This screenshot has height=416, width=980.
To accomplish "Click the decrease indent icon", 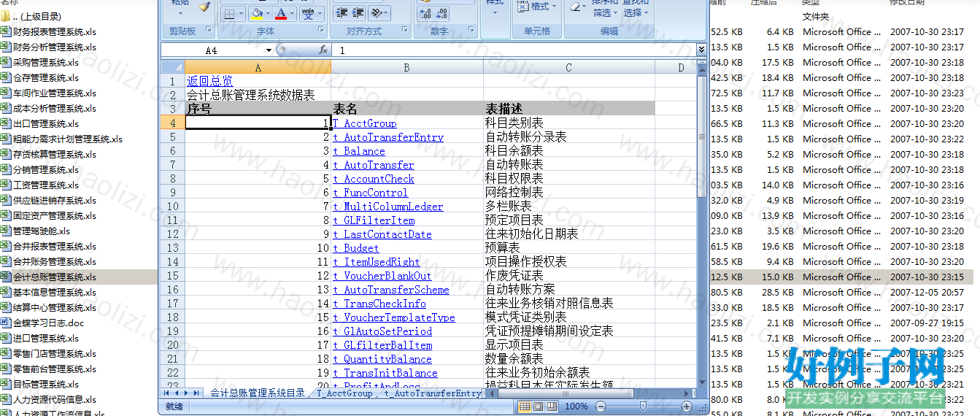I will (x=341, y=13).
